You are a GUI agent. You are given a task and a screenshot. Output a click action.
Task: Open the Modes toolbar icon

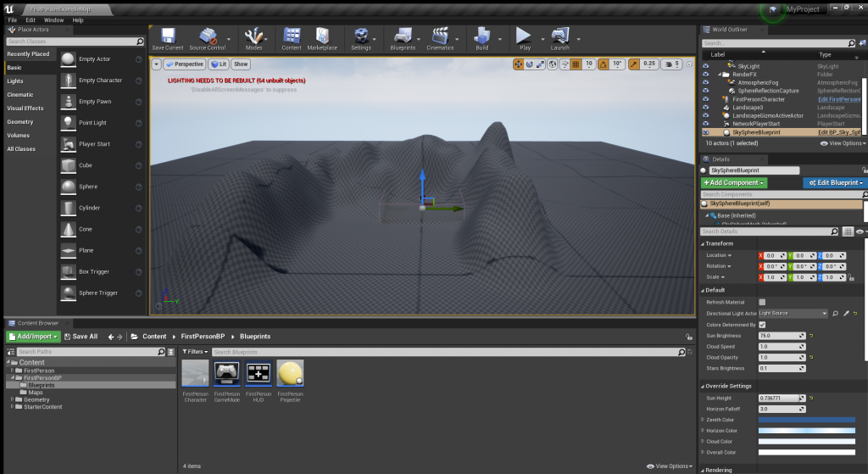253,36
